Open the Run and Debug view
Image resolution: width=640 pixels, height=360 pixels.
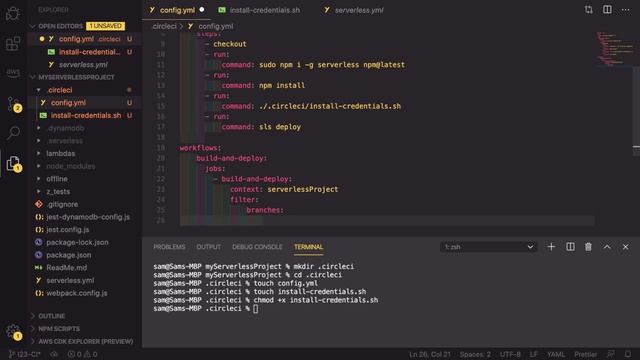[x=13, y=13]
